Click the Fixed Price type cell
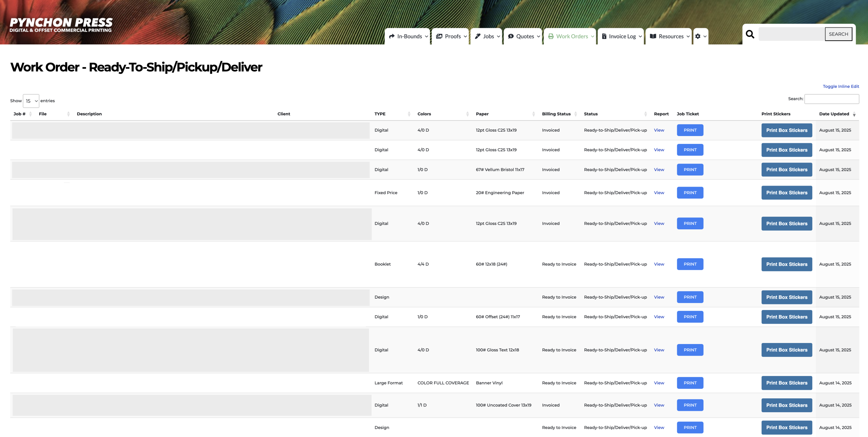Viewport: 868px width, 437px height. tap(386, 193)
